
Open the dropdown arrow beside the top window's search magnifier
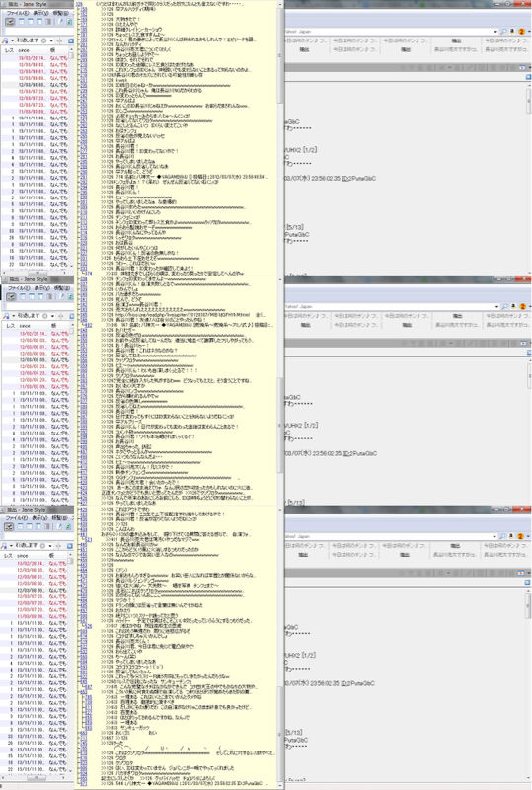click(x=12, y=40)
